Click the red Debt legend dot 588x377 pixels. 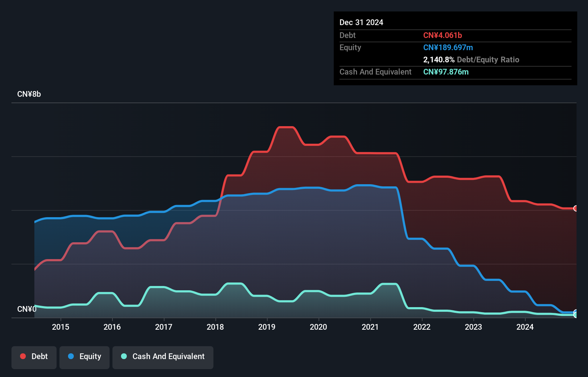point(23,356)
